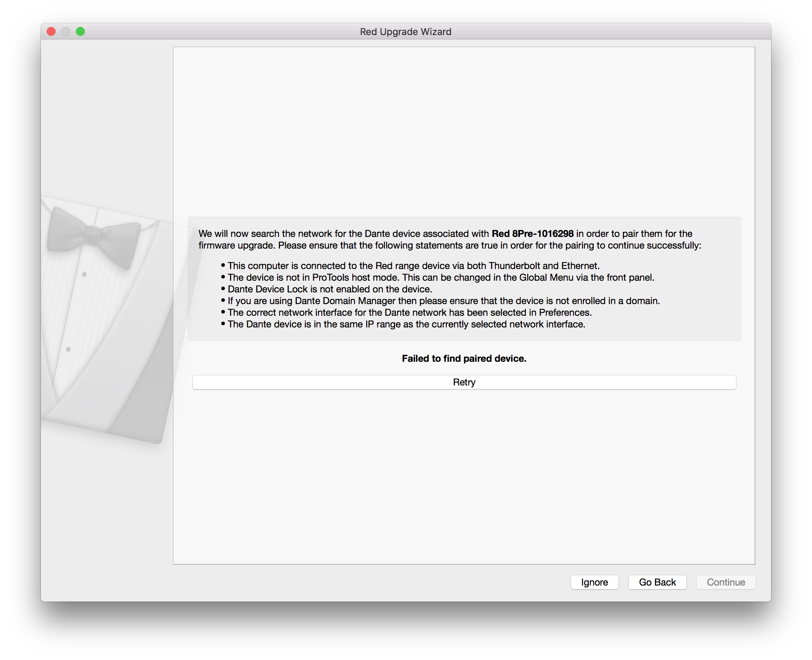Click the Retry button
This screenshot has height=660, width=812.
click(464, 382)
